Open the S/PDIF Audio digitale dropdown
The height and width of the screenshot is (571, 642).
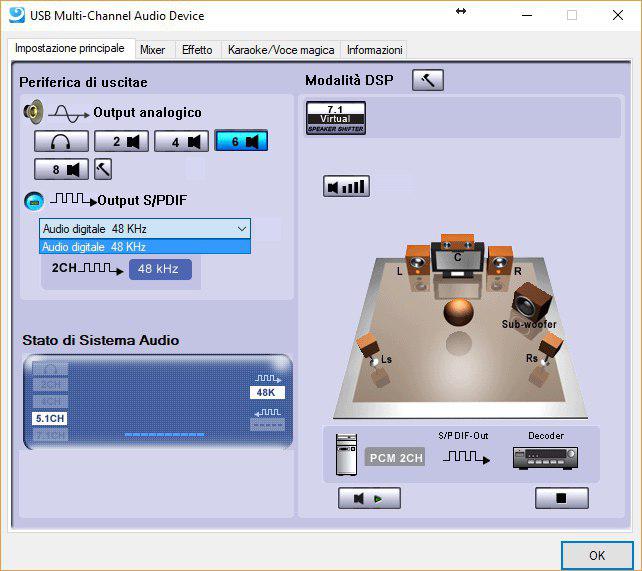145,228
